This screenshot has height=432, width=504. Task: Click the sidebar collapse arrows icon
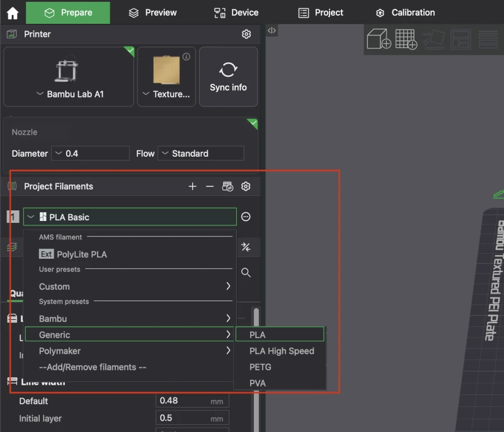272,30
